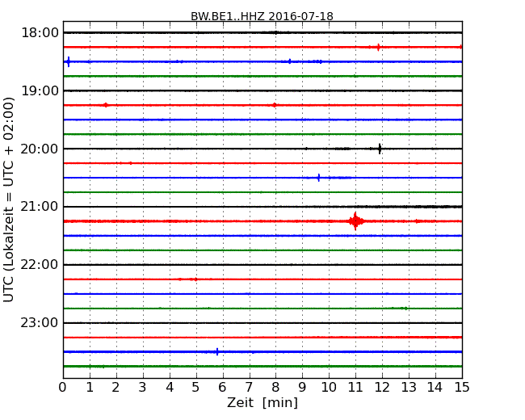Click the x-axis tick label 10
This screenshot has height=420, width=525.
point(329,388)
